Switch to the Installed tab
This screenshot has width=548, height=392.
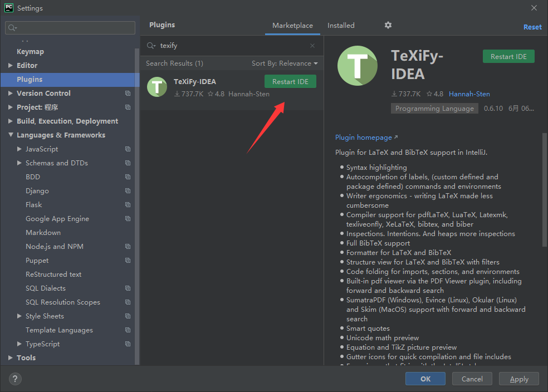point(341,26)
